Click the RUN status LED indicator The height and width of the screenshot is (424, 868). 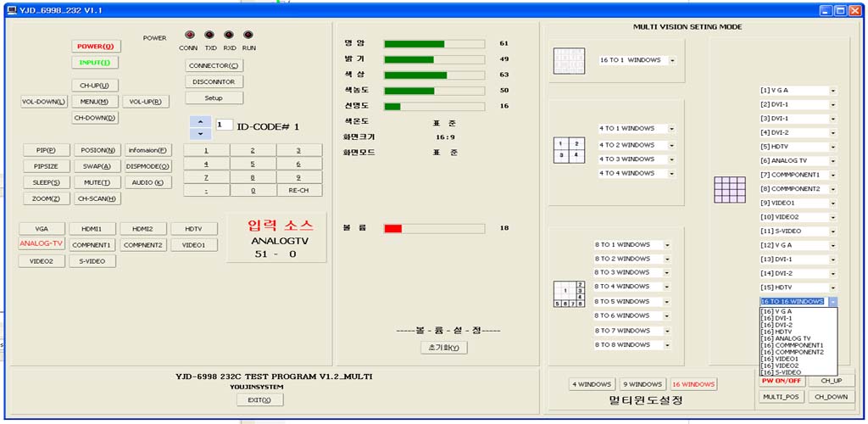coord(248,36)
